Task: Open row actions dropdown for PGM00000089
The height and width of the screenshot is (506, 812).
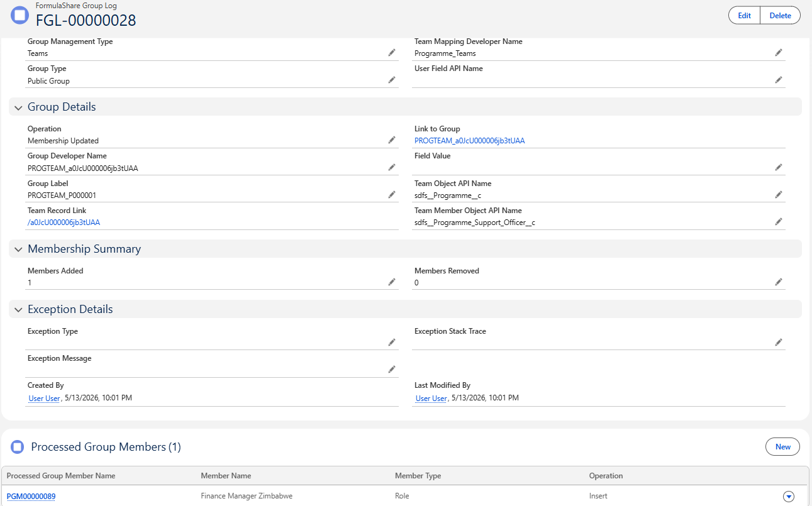Action: tap(789, 497)
